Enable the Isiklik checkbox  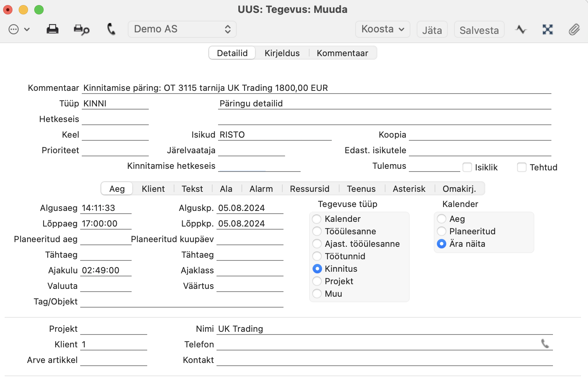467,167
